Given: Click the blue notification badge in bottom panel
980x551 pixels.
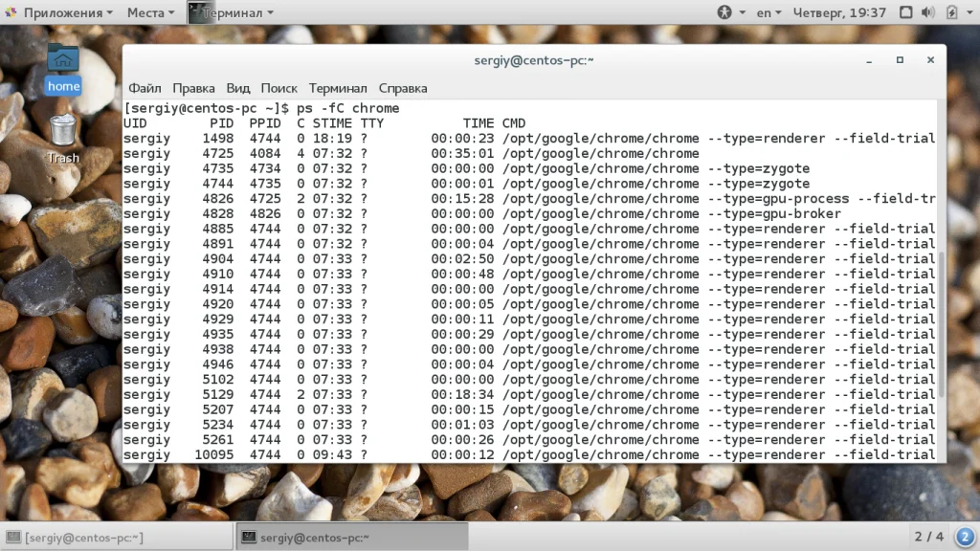Looking at the screenshot, I should click(964, 537).
